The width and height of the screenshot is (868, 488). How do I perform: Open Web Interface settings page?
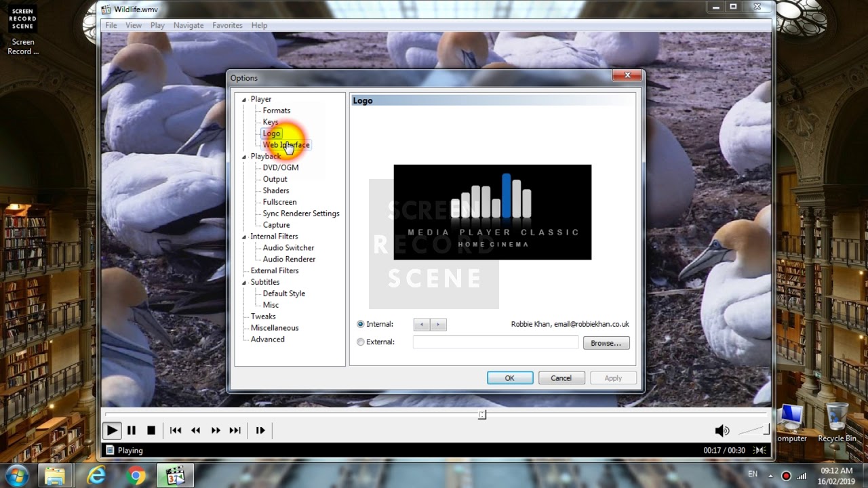point(286,145)
